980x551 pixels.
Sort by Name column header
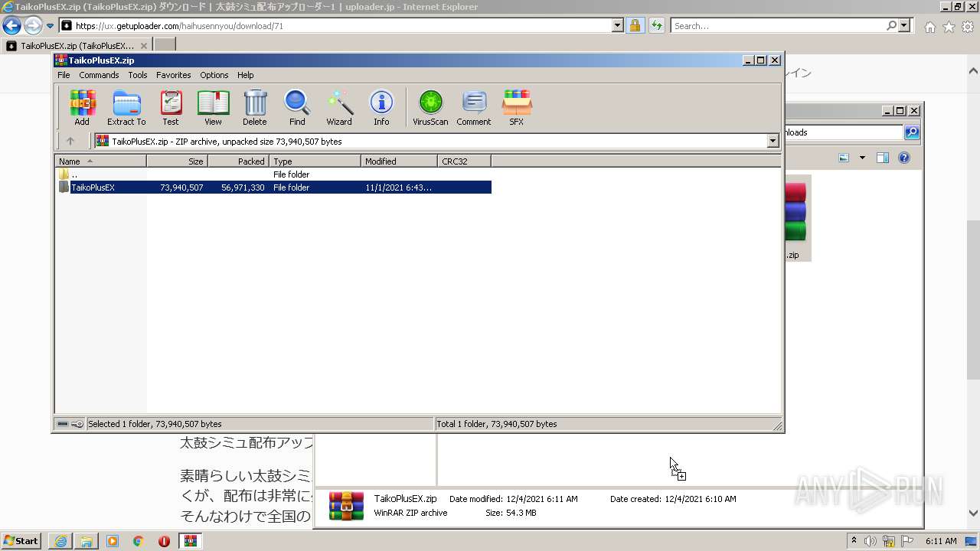click(100, 161)
